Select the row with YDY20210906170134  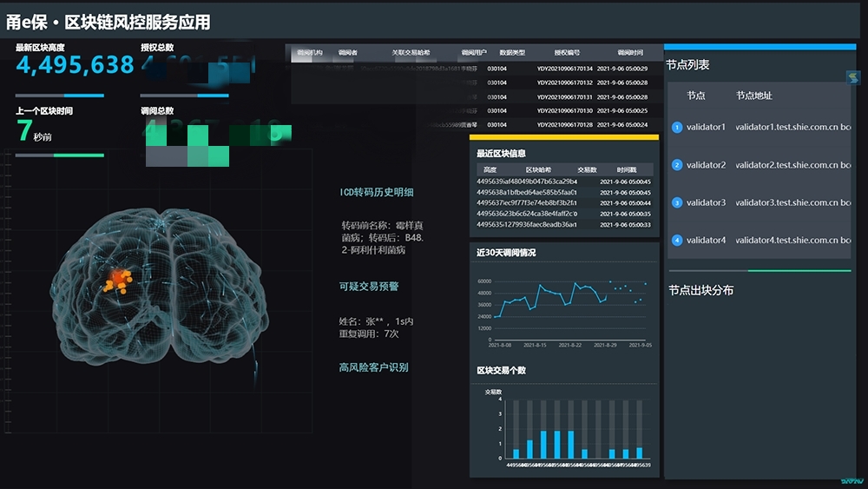tap(564, 69)
